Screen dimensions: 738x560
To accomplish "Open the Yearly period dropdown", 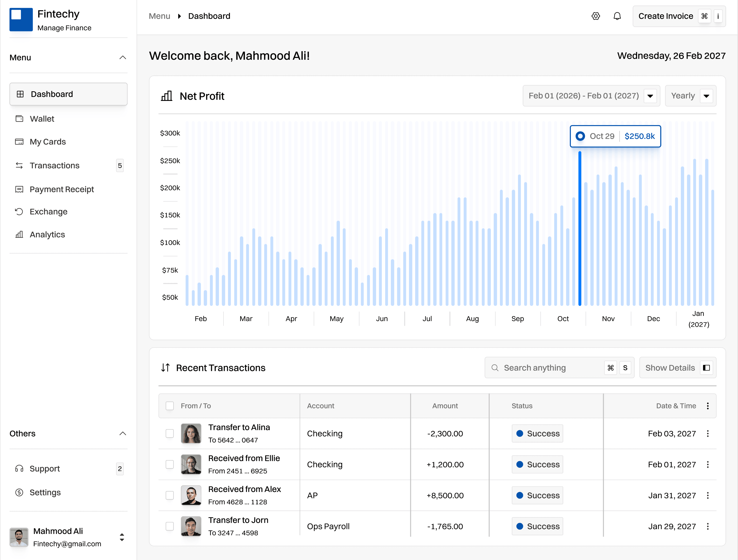I will 706,96.
